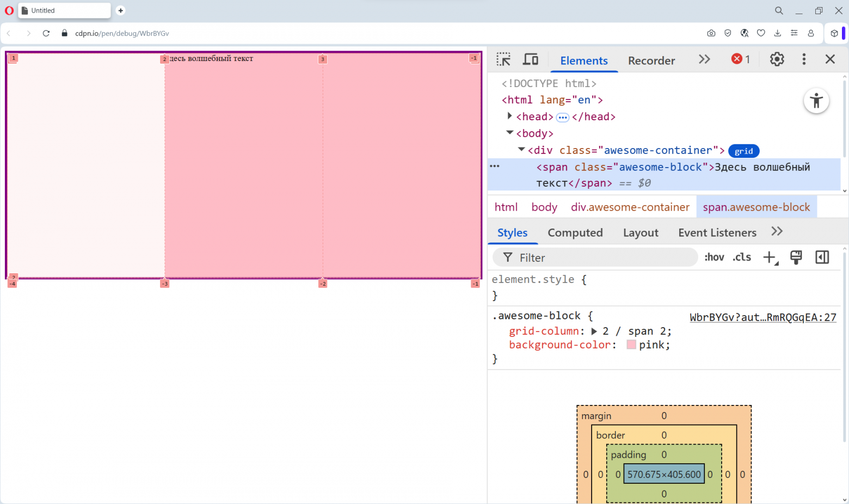Viewport: 849px width, 504px height.
Task: Open the Computed styles tab
Action: [575, 232]
